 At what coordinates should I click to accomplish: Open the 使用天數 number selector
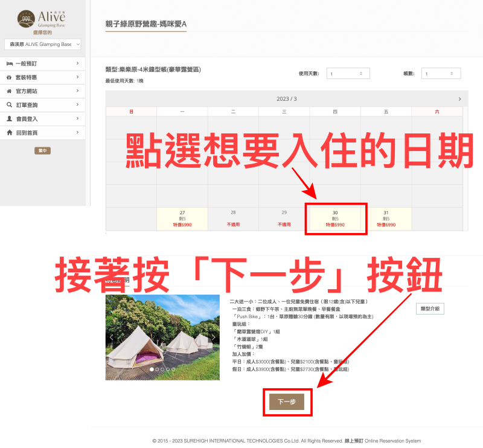348,74
